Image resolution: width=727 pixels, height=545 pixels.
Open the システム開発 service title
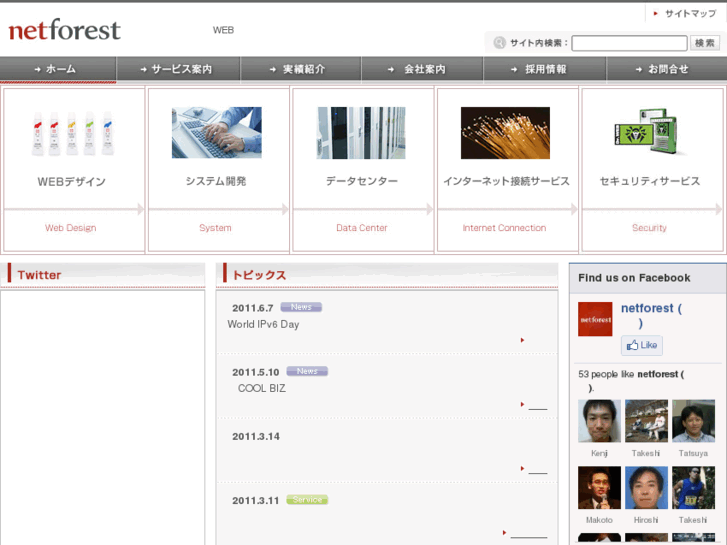tap(216, 181)
